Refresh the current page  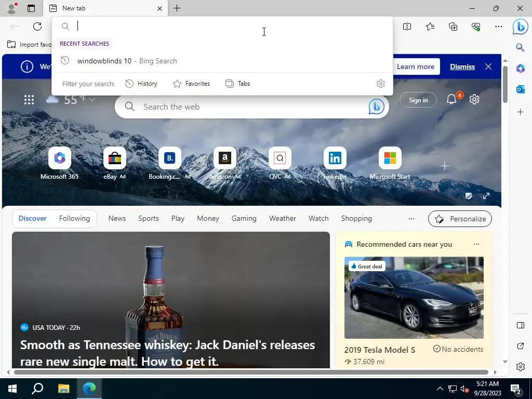tap(37, 26)
